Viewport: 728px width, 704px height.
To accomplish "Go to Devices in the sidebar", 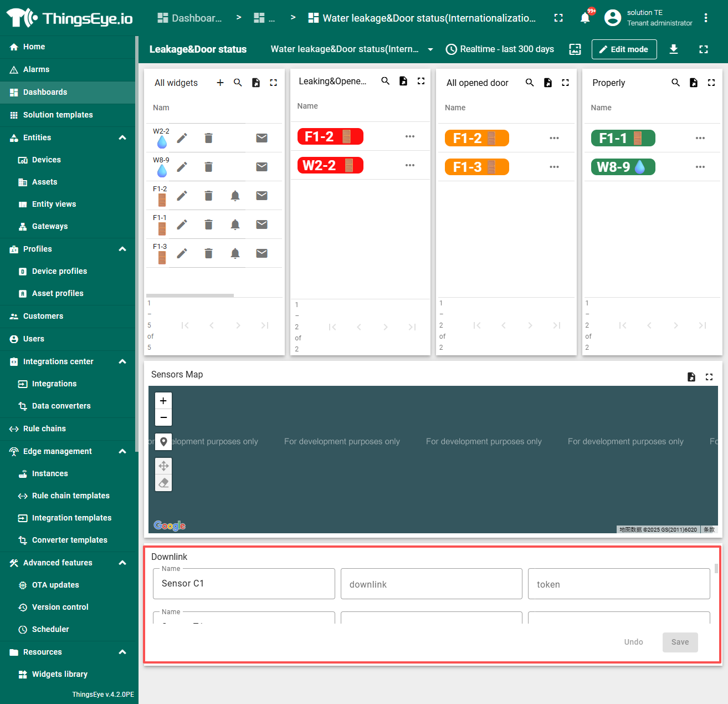I will 47,160.
